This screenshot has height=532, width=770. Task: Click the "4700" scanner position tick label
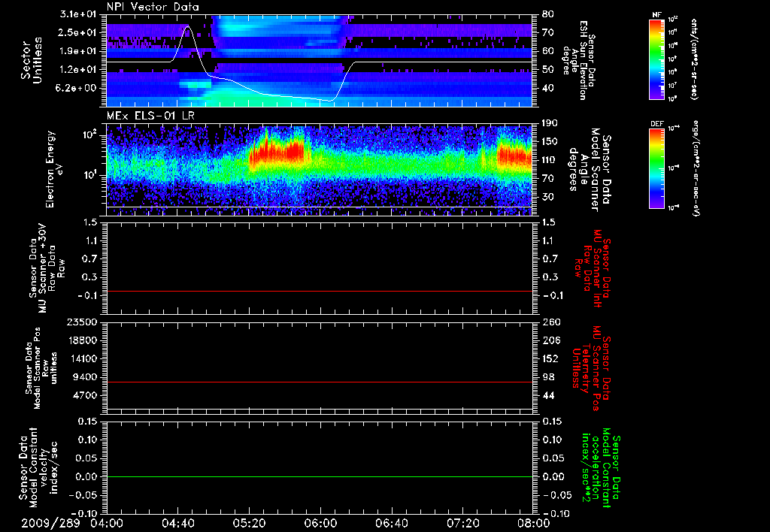pos(84,395)
